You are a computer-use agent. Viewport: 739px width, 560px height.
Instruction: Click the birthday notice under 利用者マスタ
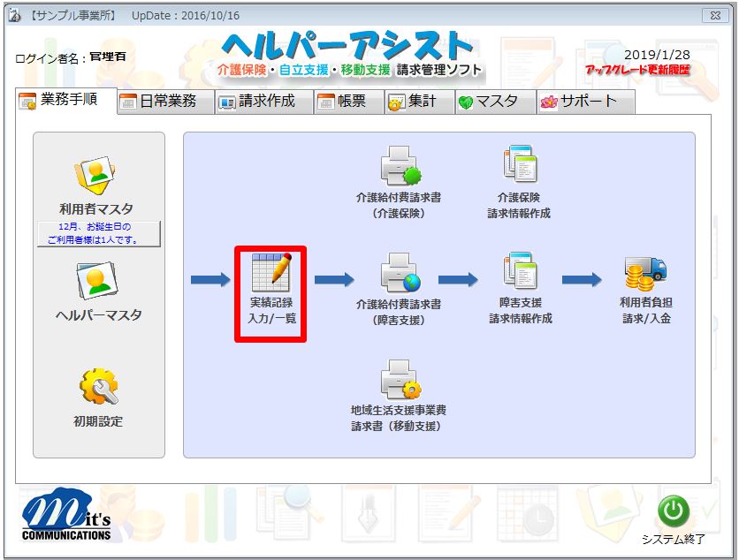coord(98,233)
